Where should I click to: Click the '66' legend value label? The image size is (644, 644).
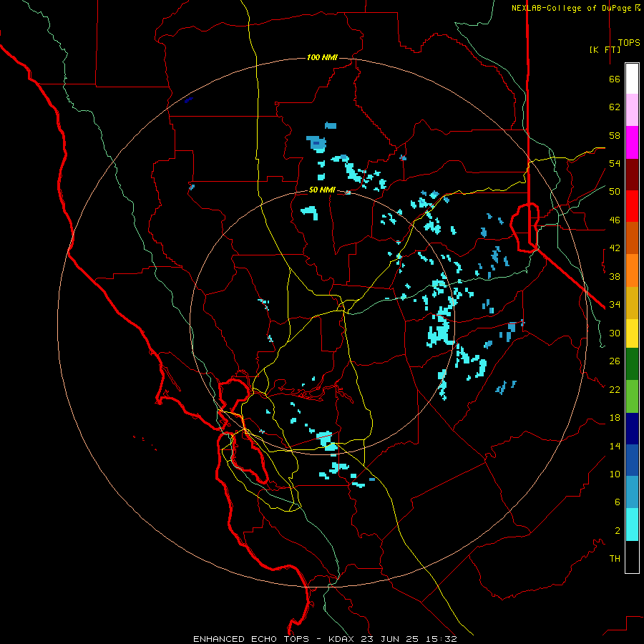point(615,79)
